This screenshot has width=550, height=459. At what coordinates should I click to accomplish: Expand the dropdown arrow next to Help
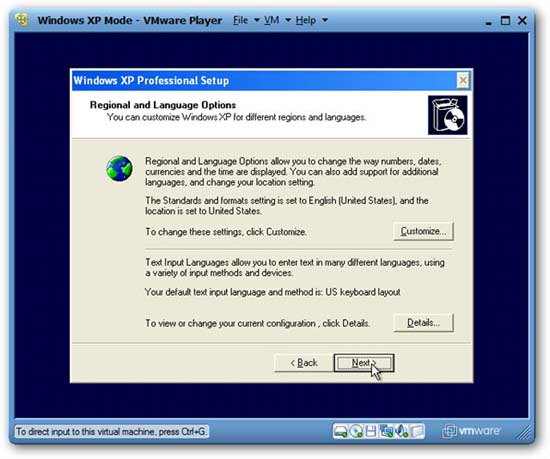click(x=325, y=20)
